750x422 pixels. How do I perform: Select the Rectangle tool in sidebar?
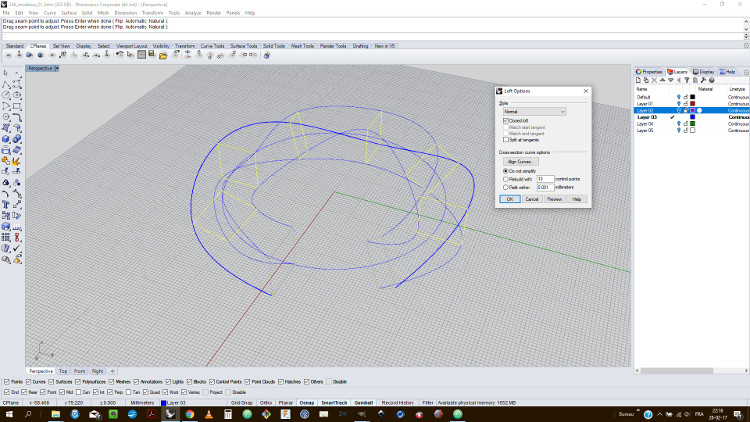[x=17, y=106]
